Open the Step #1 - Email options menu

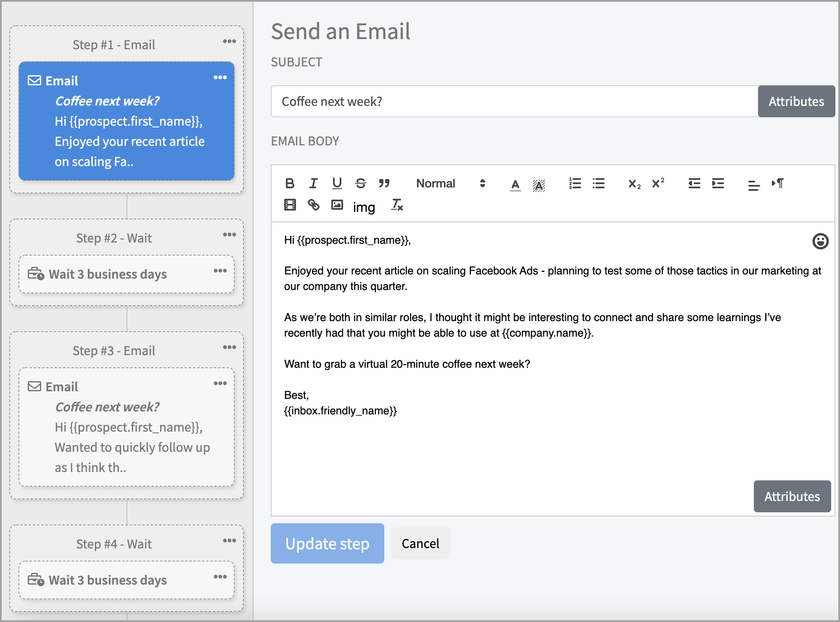(229, 41)
